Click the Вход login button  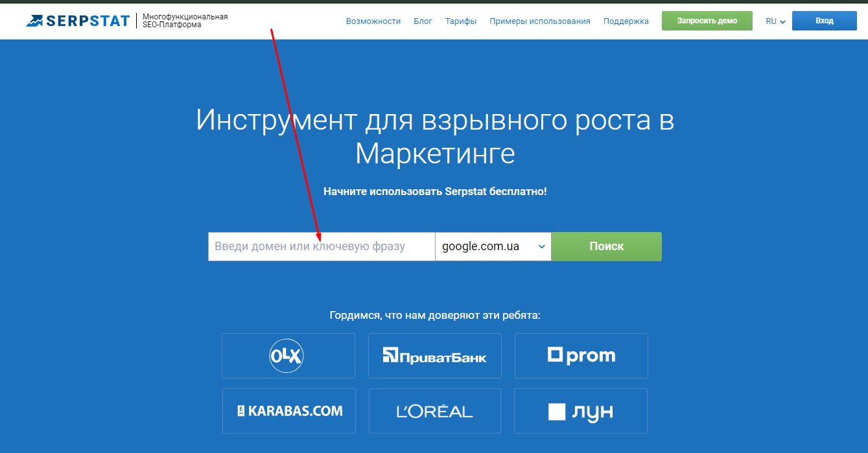click(825, 21)
